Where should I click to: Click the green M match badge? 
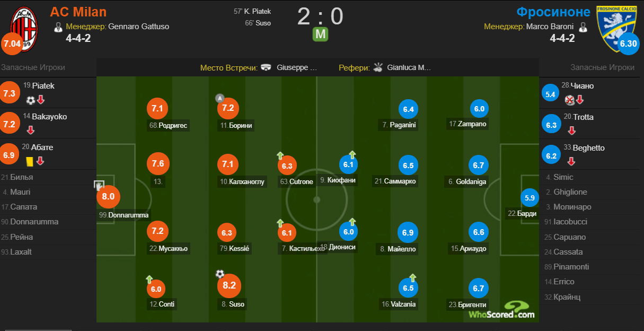tap(320, 35)
